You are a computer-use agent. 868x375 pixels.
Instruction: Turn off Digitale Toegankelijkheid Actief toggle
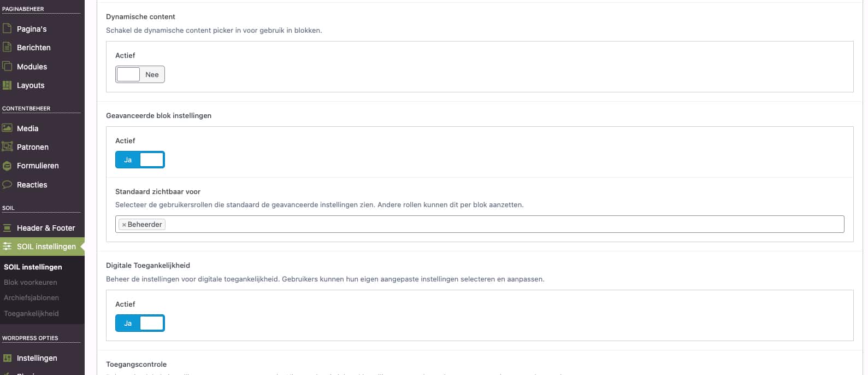coord(140,323)
